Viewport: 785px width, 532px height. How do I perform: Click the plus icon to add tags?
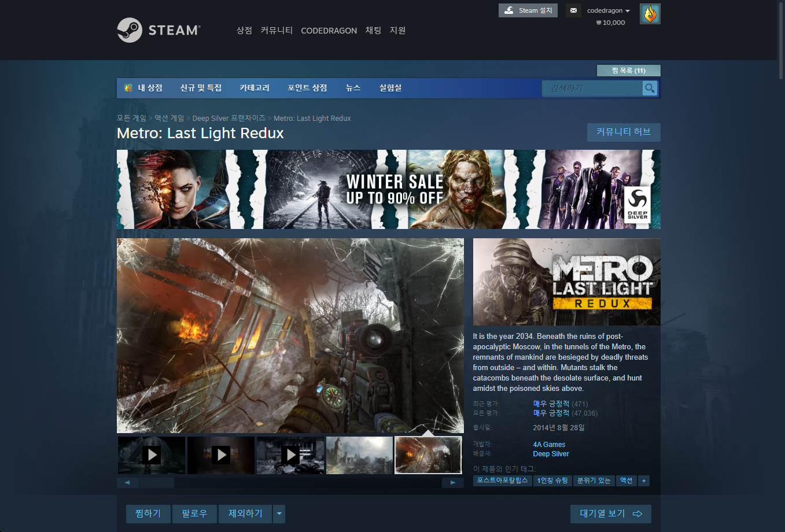[x=643, y=481]
